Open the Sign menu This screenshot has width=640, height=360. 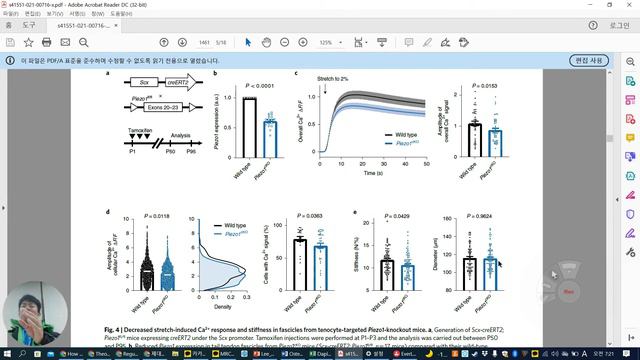77,13
